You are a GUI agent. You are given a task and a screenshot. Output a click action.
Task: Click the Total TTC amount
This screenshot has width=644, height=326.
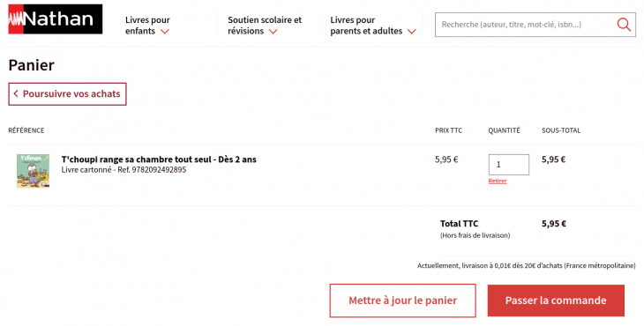[554, 224]
